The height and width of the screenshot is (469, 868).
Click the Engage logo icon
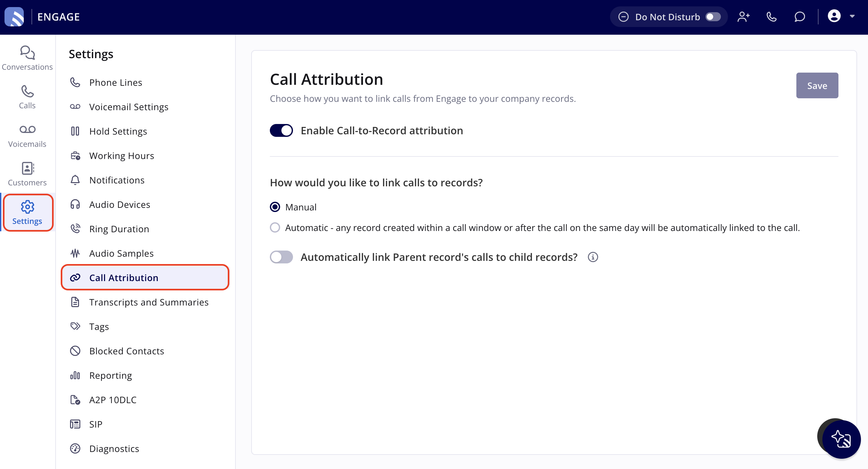[14, 17]
